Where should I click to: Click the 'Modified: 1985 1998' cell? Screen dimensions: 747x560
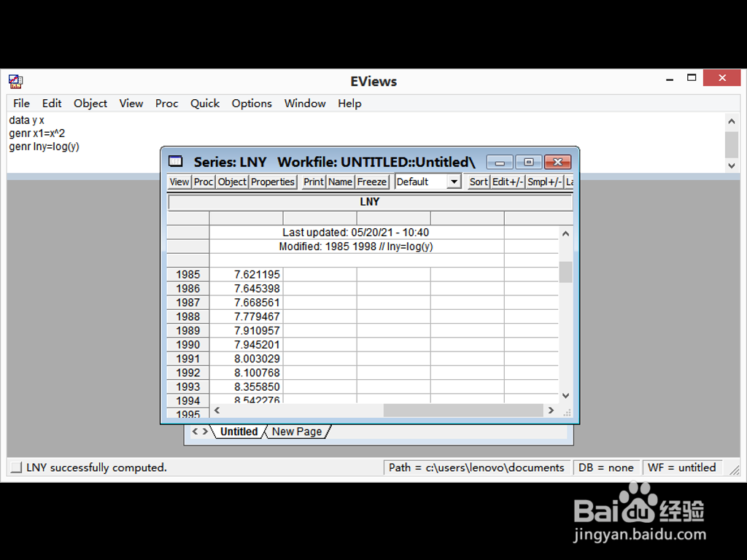pyautogui.click(x=356, y=246)
